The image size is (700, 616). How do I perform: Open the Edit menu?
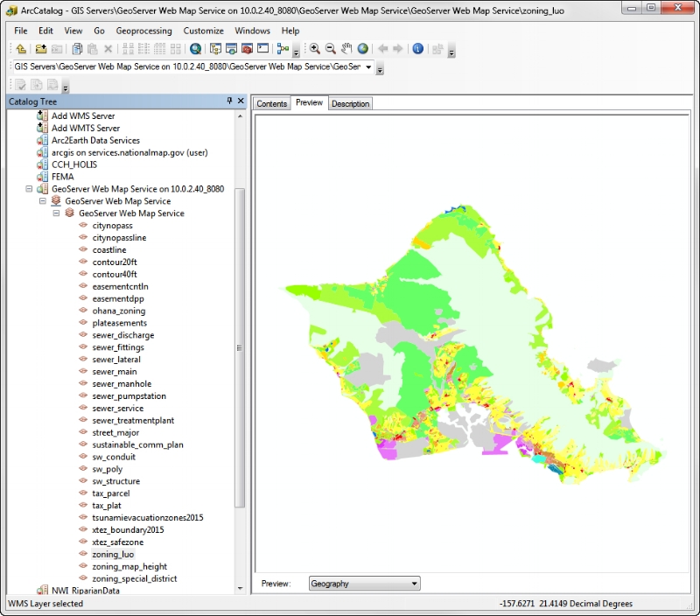coord(45,31)
